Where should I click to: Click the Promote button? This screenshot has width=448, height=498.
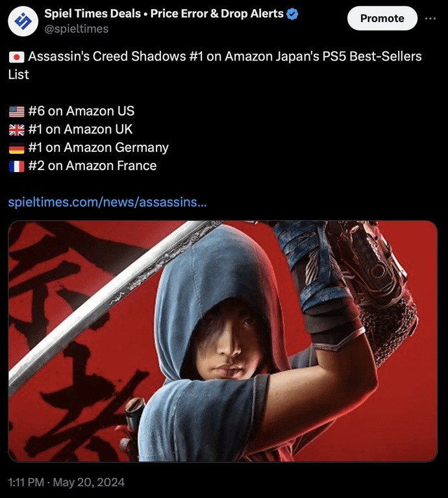pos(382,18)
